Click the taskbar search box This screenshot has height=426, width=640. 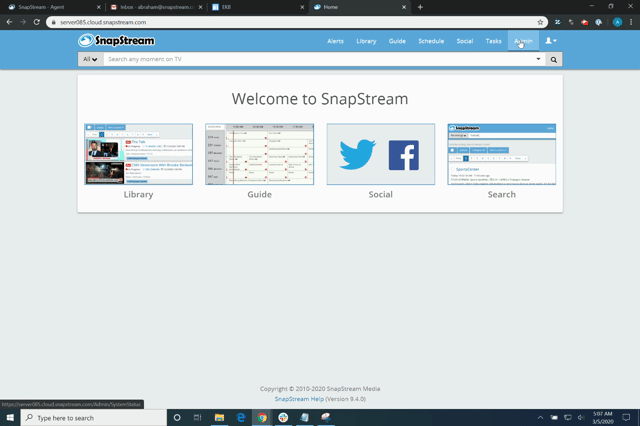(x=94, y=418)
